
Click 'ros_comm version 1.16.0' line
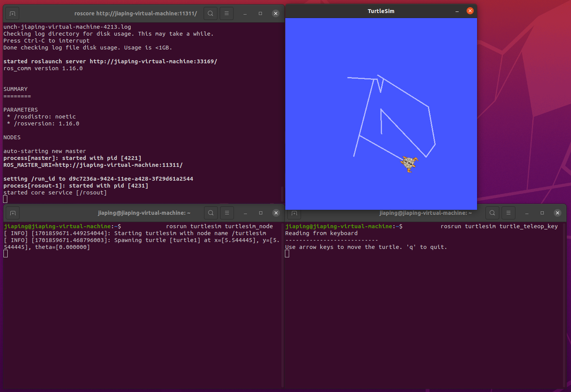[x=43, y=68]
